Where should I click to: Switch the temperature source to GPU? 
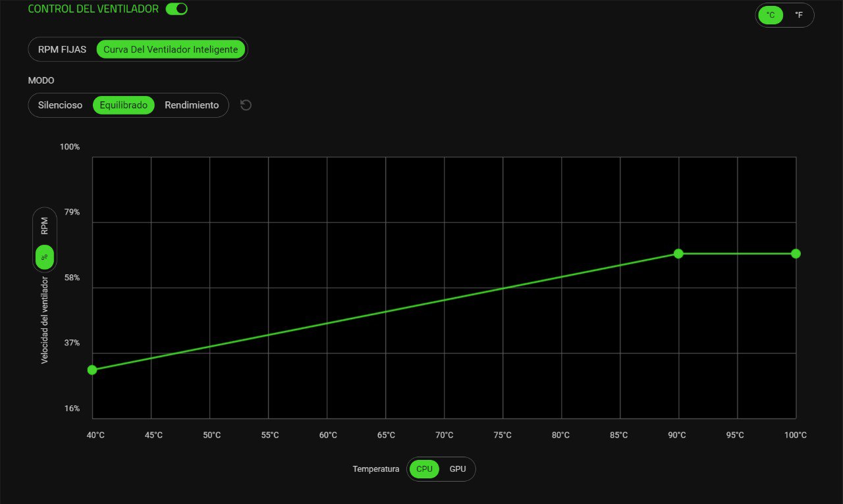point(458,469)
